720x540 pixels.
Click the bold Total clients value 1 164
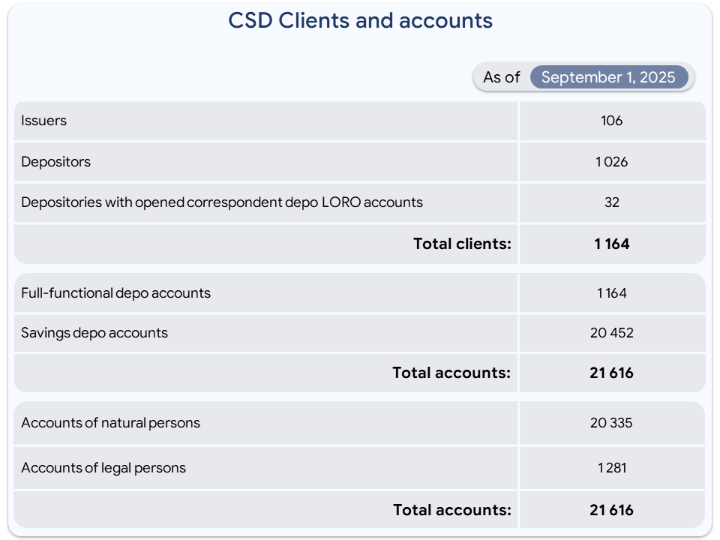[612, 243]
